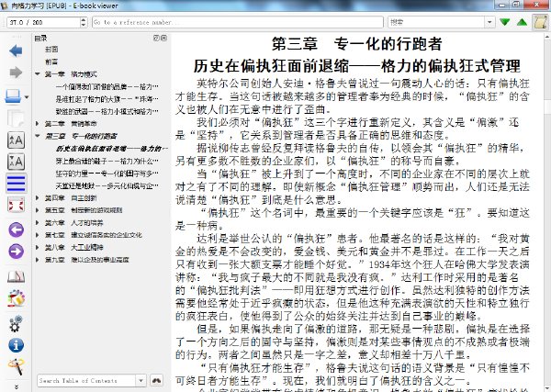
Task: Collapse the 第三章 tree node
Action: click(38, 136)
